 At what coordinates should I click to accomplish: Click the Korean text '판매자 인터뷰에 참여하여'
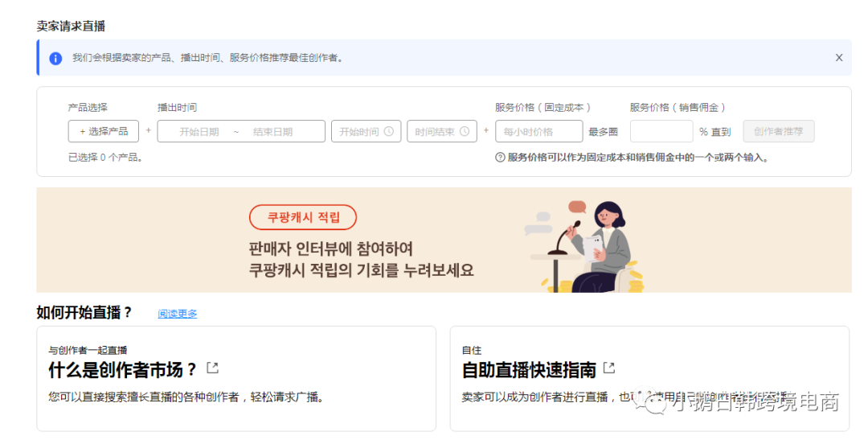(331, 249)
